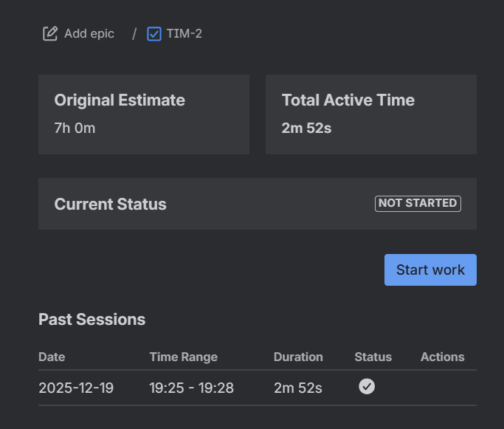Viewport: 504px width, 429px height.
Task: Sort by the Date column header
Action: click(x=52, y=357)
